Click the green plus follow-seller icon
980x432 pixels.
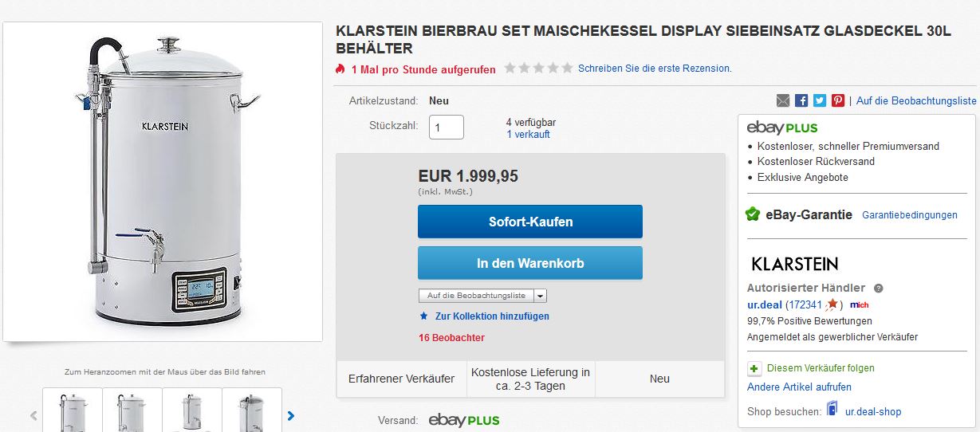[x=754, y=368]
